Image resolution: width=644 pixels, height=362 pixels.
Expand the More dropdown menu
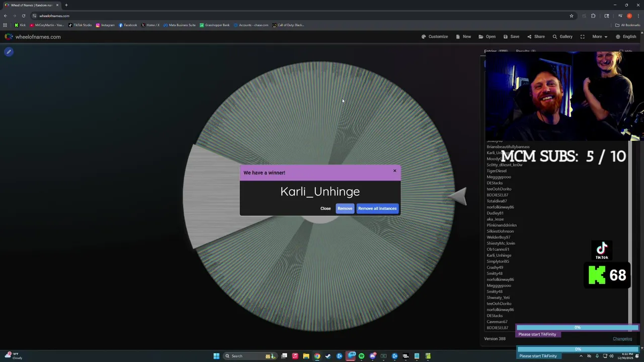(x=600, y=37)
